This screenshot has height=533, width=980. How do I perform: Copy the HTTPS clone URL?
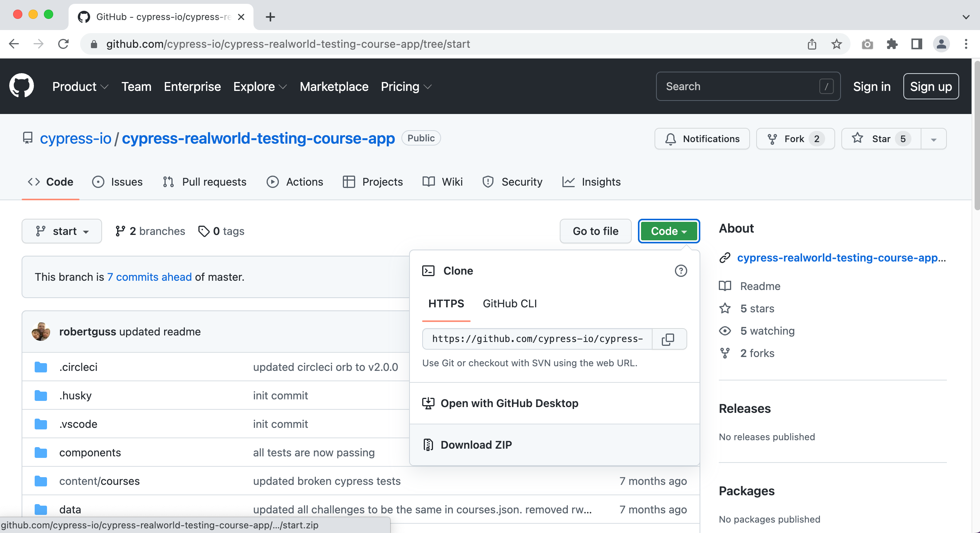[x=668, y=339]
